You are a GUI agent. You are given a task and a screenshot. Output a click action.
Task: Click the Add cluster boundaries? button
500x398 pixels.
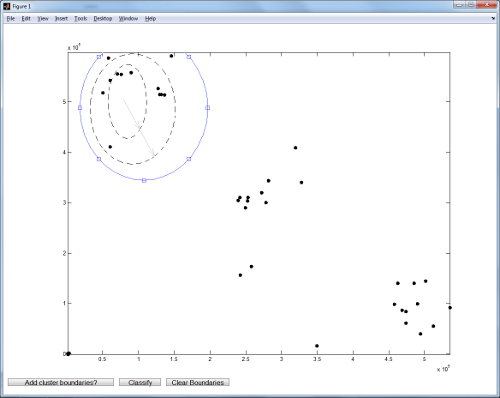pos(61,382)
